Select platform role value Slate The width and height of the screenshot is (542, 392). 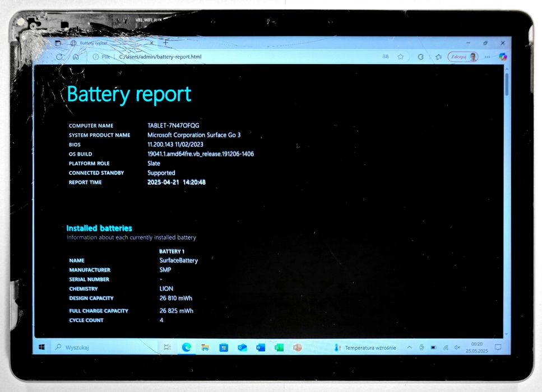154,164
